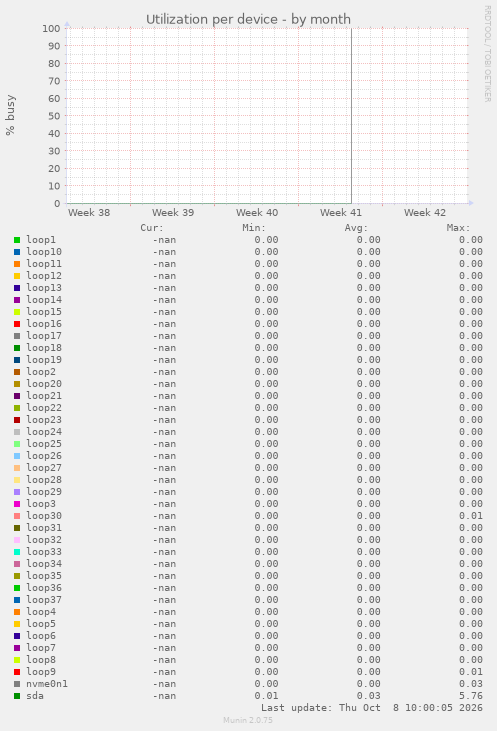The width and height of the screenshot is (497, 731).
Task: Select the 'loop25' legend label
Action: pos(44,444)
